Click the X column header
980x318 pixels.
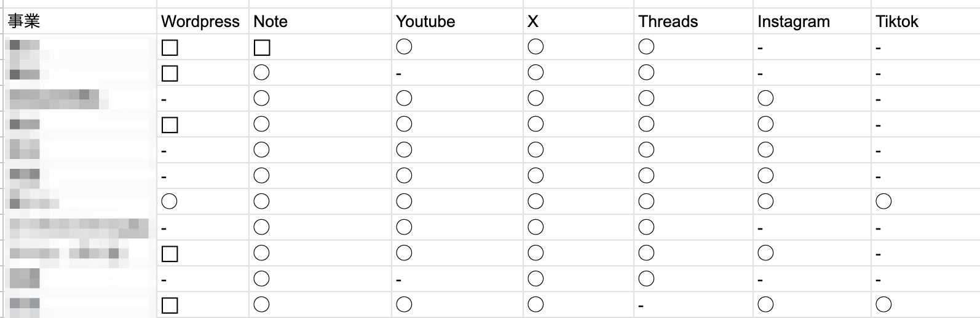[x=579, y=21]
